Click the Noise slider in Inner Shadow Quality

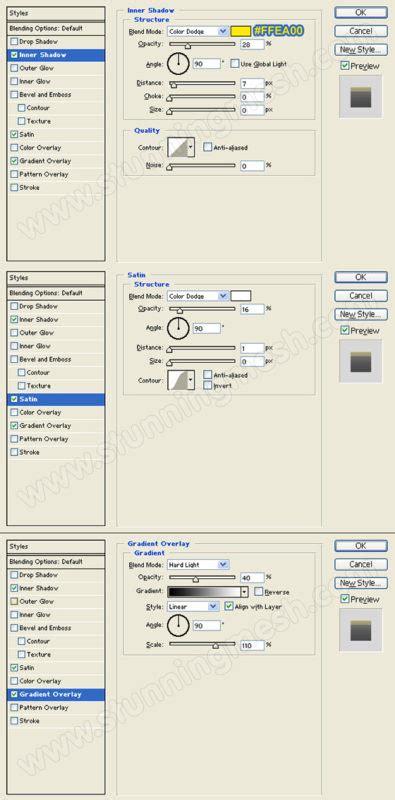[202, 166]
